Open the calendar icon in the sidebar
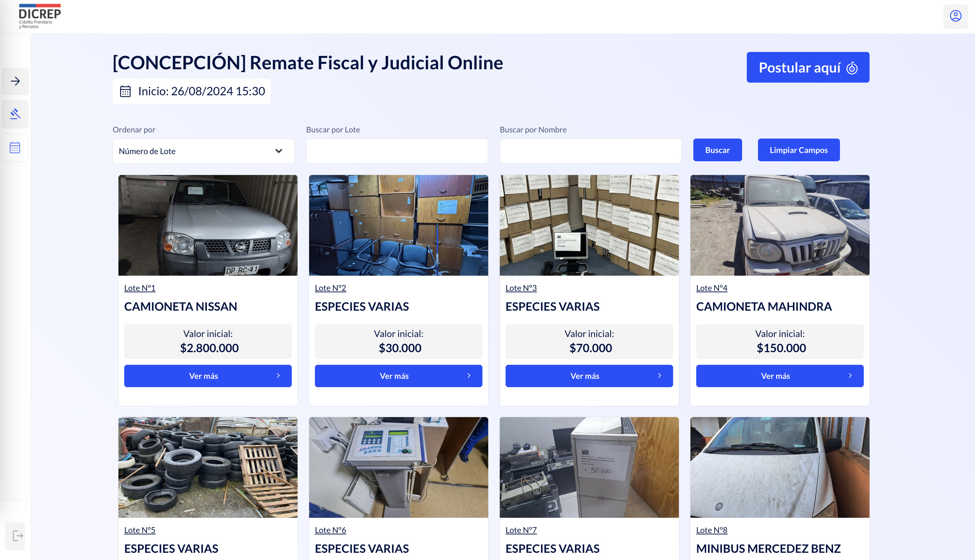 15,148
